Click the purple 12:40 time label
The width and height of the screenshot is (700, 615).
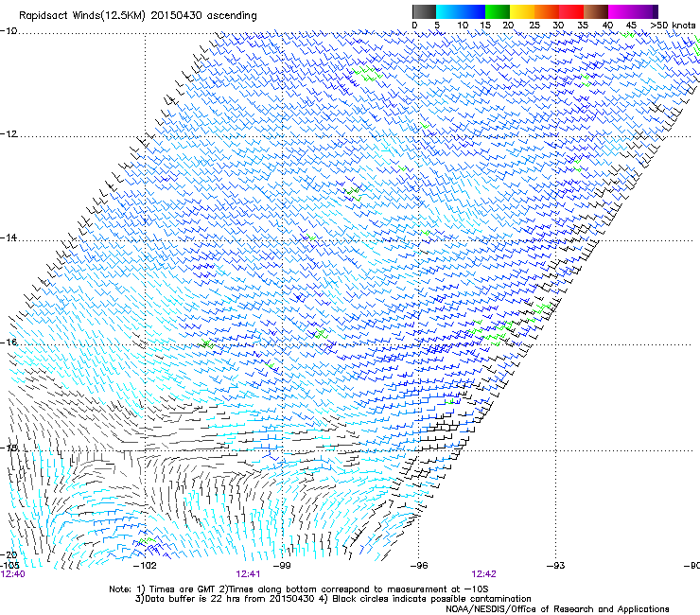13,574
